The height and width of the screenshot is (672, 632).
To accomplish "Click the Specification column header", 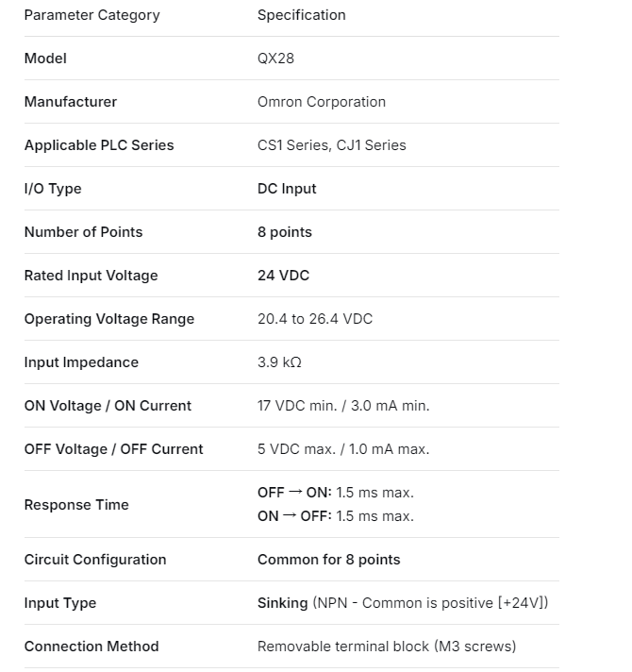I will (301, 15).
